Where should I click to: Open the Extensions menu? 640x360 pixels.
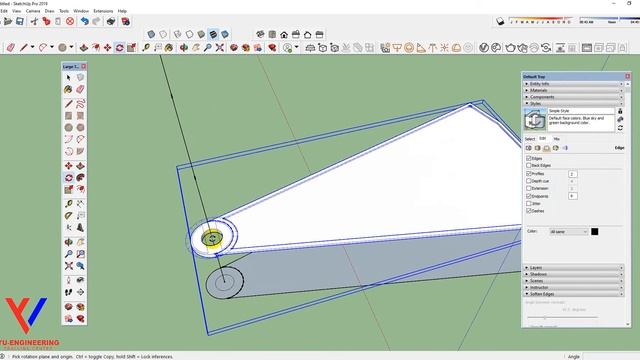[103, 11]
